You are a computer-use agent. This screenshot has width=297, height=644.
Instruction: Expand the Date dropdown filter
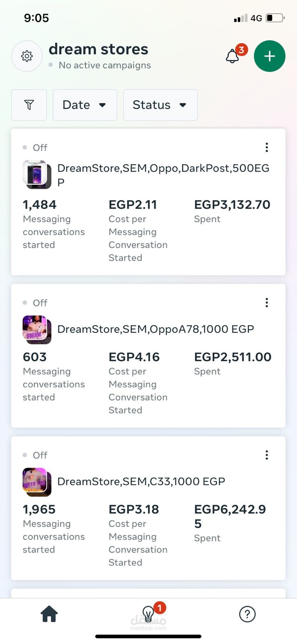tap(85, 105)
